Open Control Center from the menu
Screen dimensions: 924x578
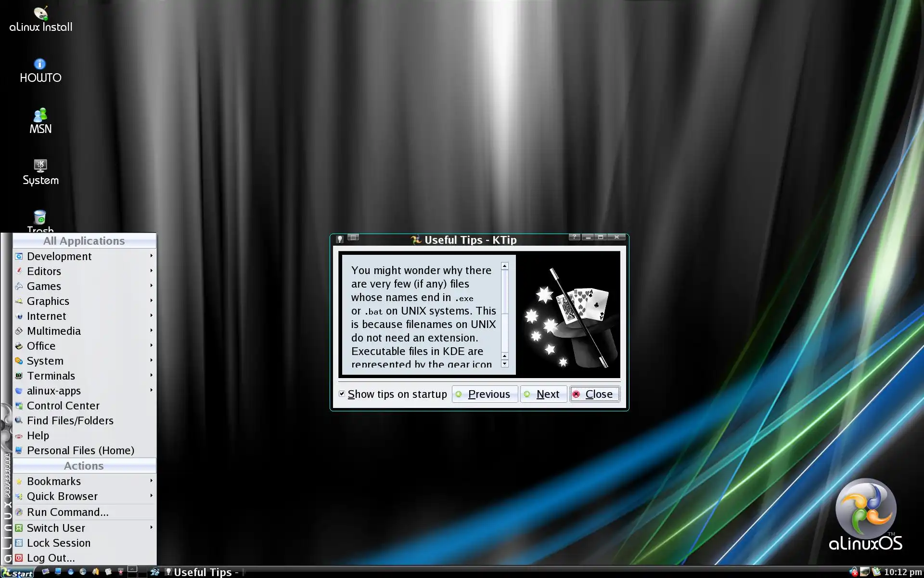(63, 406)
